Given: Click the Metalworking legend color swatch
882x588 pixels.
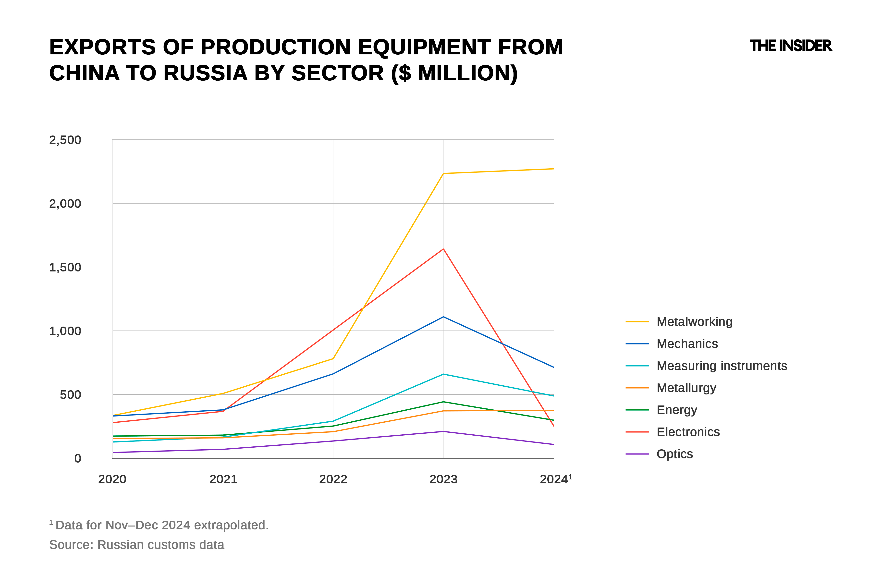Looking at the screenshot, I should (637, 322).
